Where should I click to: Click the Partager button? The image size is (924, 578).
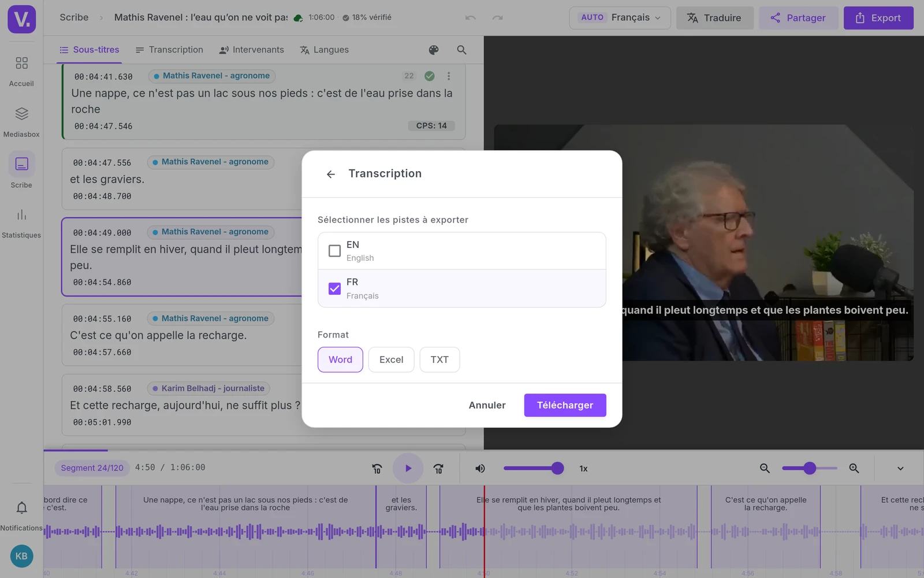point(798,18)
